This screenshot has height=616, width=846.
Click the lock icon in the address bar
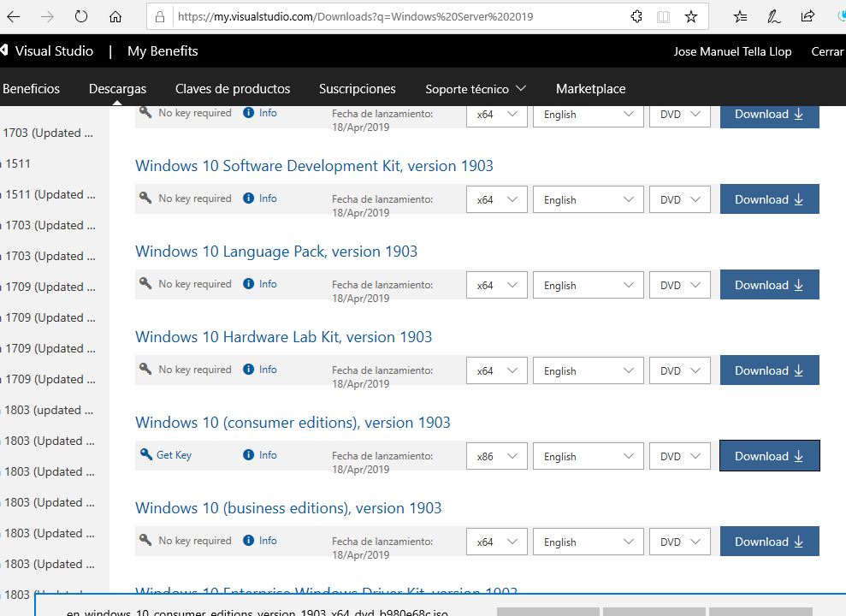click(x=160, y=17)
